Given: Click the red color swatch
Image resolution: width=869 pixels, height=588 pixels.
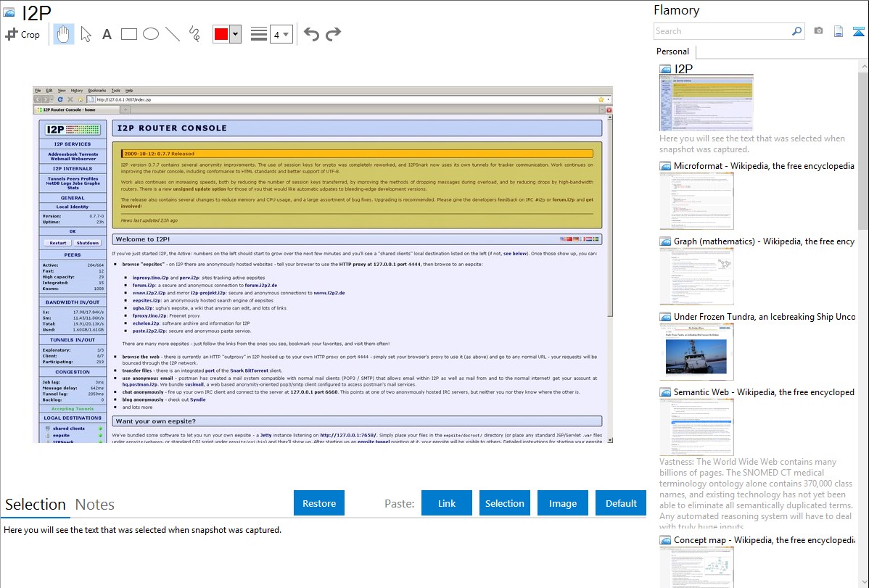Looking at the screenshot, I should (221, 34).
